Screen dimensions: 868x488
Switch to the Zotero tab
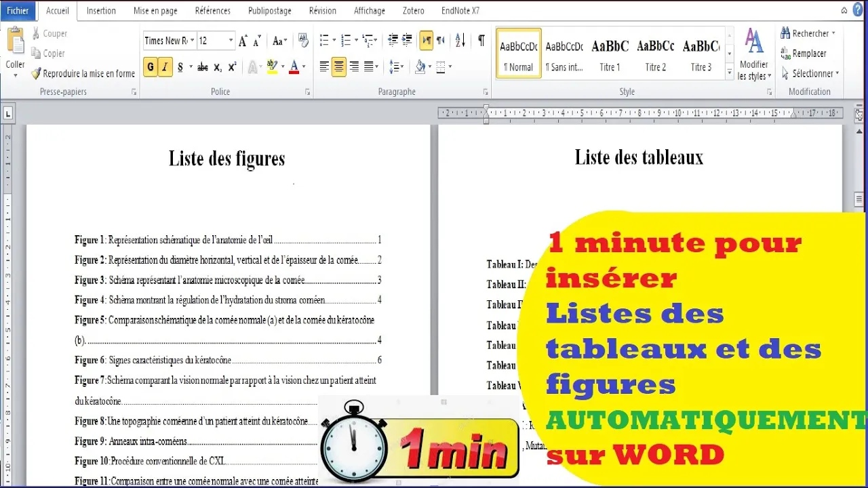[x=413, y=10]
